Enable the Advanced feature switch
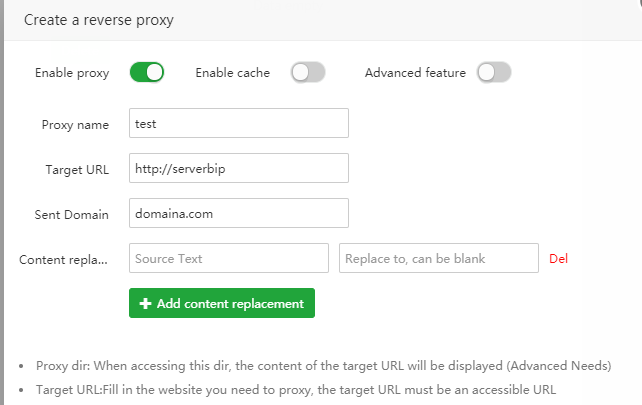The width and height of the screenshot is (642, 405). coord(494,72)
